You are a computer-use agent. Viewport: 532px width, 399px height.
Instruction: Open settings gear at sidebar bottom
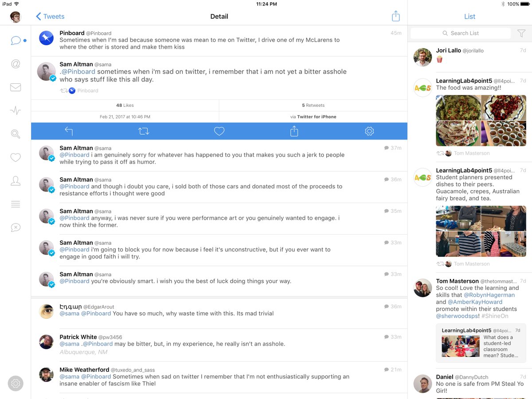coord(16,383)
